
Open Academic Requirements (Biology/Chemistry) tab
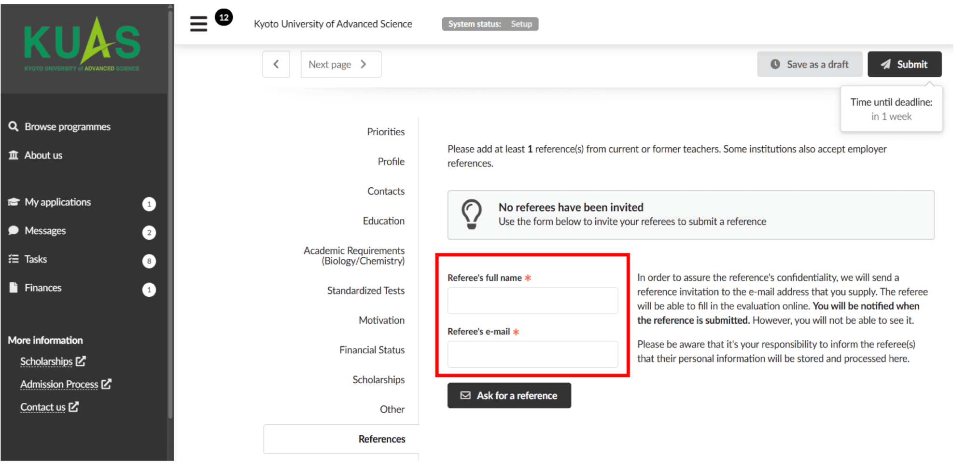click(x=354, y=256)
